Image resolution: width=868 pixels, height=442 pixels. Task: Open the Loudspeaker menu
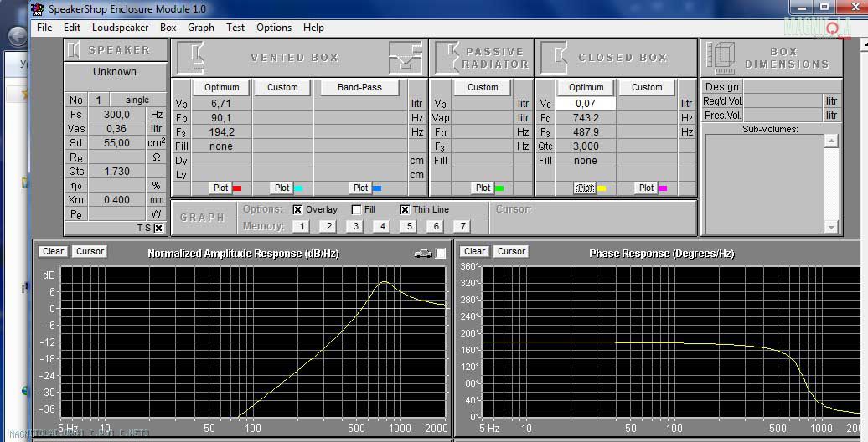tap(120, 28)
